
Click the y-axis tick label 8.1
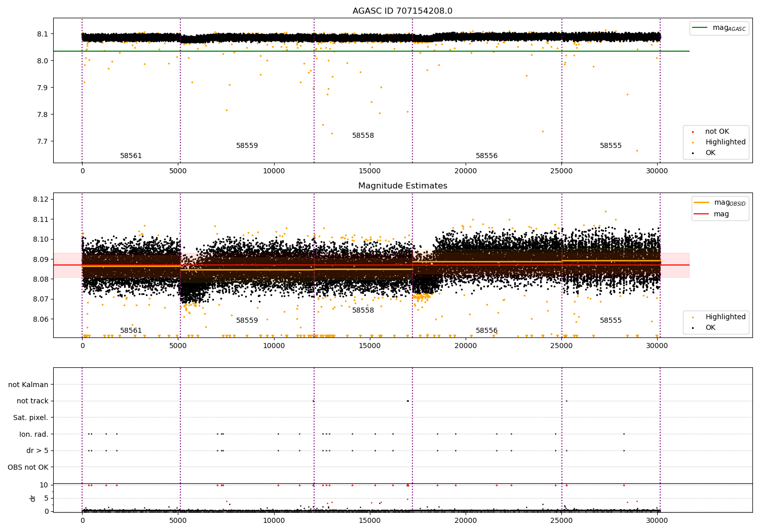pos(43,34)
